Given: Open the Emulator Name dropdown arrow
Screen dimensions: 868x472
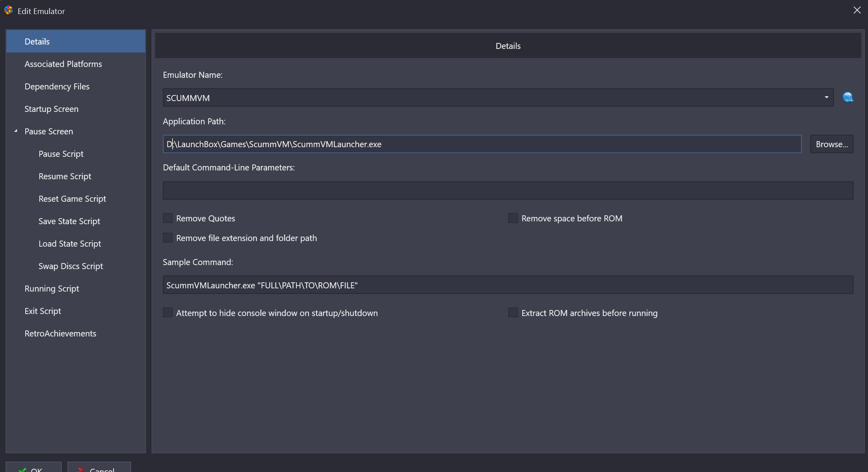Looking at the screenshot, I should pos(826,97).
